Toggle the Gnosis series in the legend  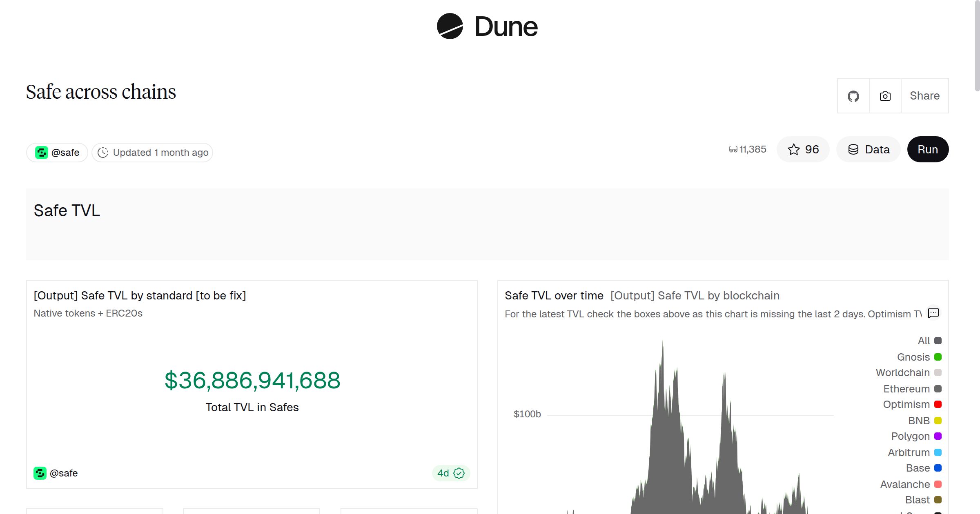(913, 357)
